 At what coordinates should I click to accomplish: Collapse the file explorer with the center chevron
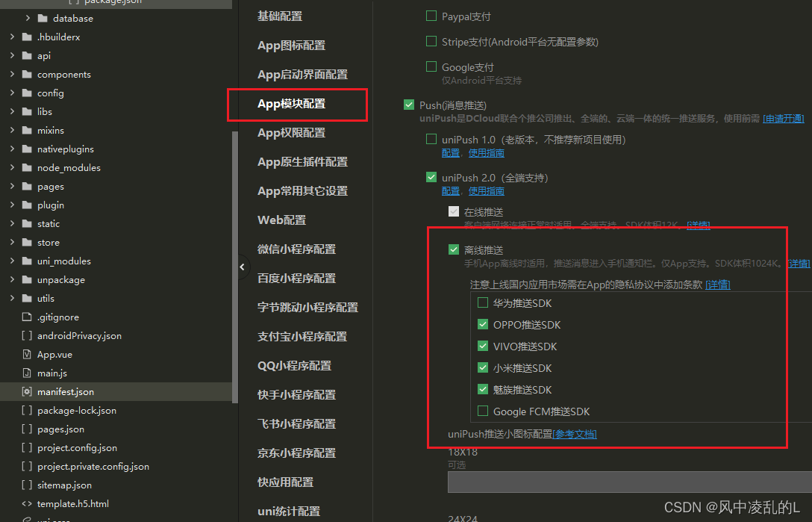[x=242, y=266]
